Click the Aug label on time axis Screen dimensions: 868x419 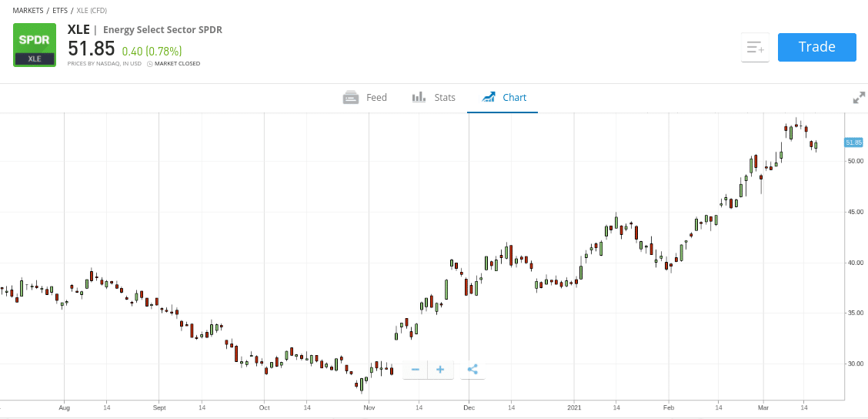64,407
